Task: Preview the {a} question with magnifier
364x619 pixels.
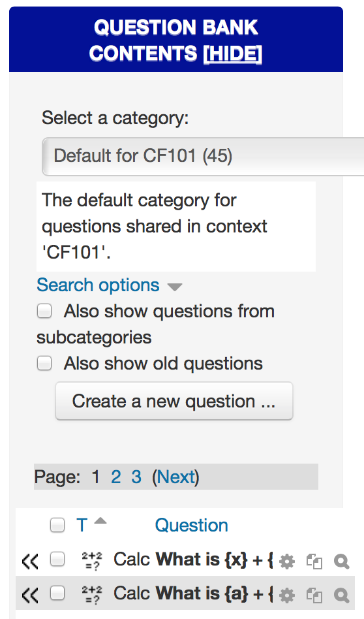Action: tap(341, 595)
